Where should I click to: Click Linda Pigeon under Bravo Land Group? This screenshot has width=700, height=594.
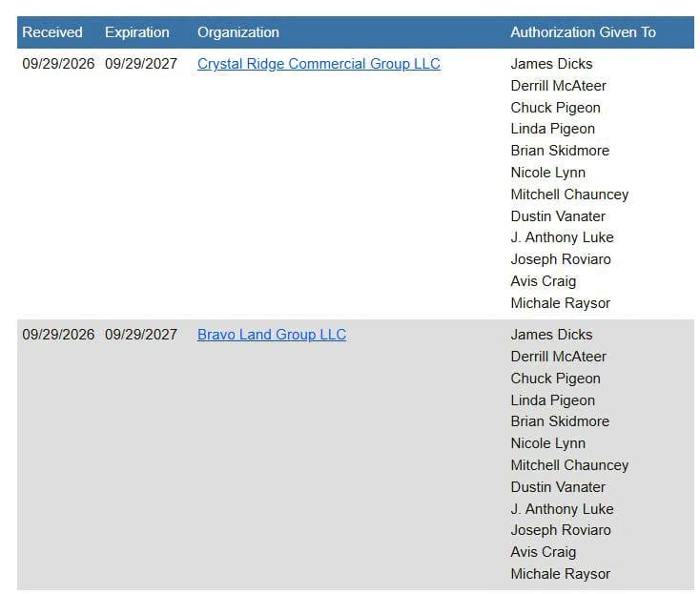click(553, 400)
